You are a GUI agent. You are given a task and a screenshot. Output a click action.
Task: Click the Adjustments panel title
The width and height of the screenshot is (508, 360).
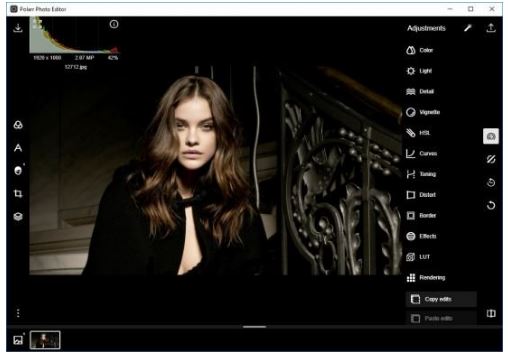pyautogui.click(x=426, y=28)
